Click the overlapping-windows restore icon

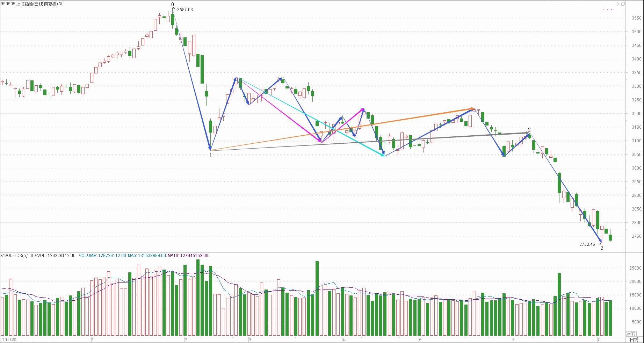(623, 4)
